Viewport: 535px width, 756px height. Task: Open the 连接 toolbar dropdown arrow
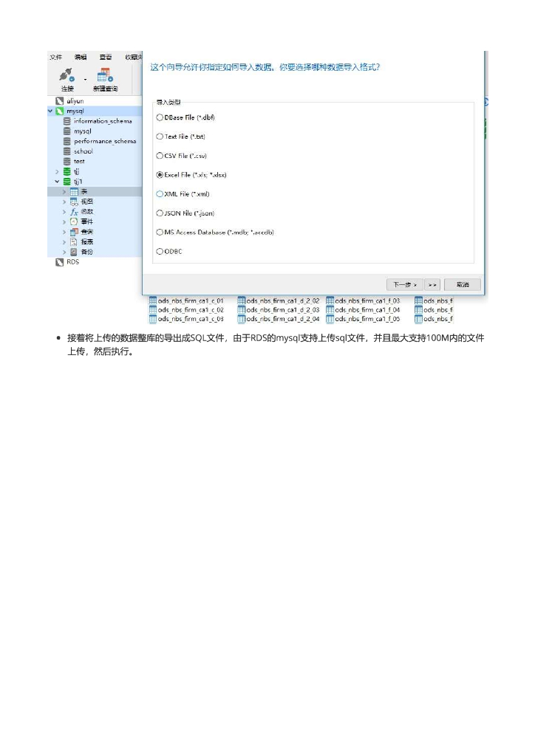pyautogui.click(x=86, y=79)
